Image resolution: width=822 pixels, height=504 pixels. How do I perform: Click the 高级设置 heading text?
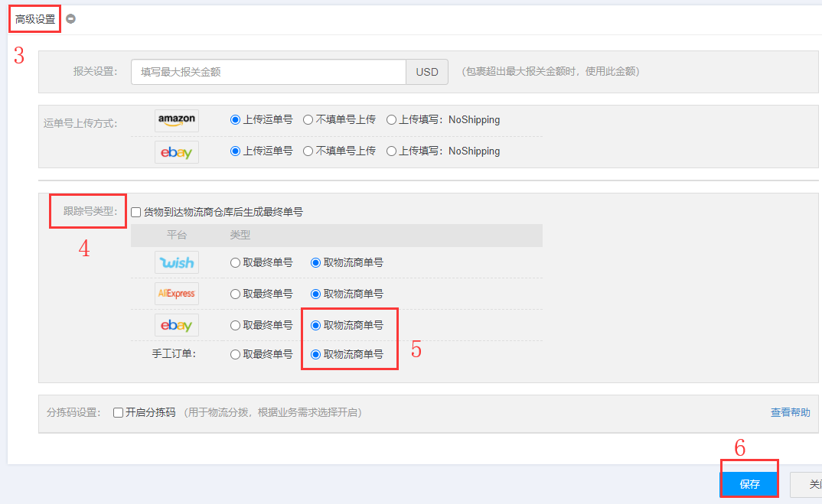(x=35, y=19)
